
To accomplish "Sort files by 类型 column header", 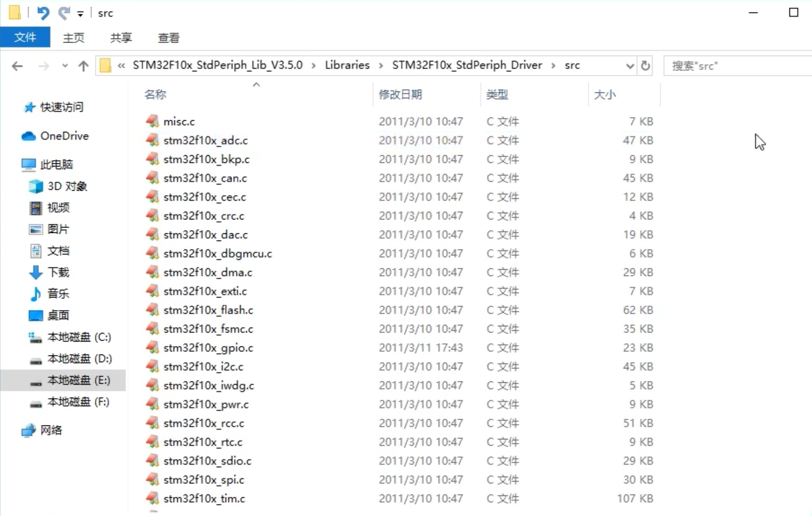I will click(x=497, y=94).
